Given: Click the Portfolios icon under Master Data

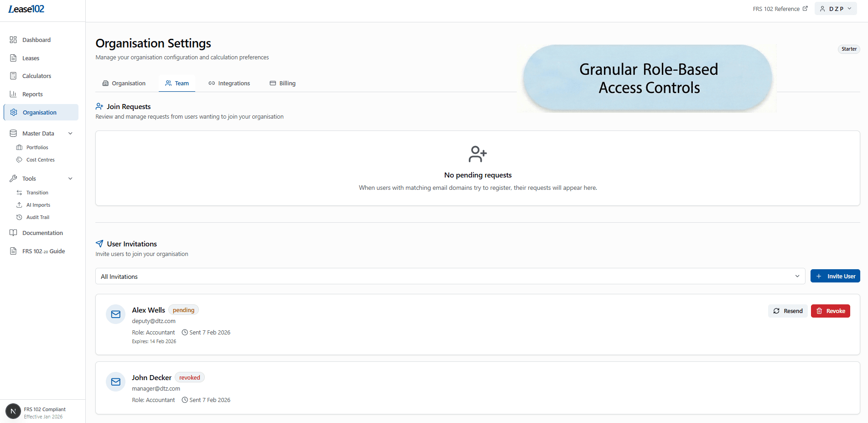Looking at the screenshot, I should click(20, 147).
